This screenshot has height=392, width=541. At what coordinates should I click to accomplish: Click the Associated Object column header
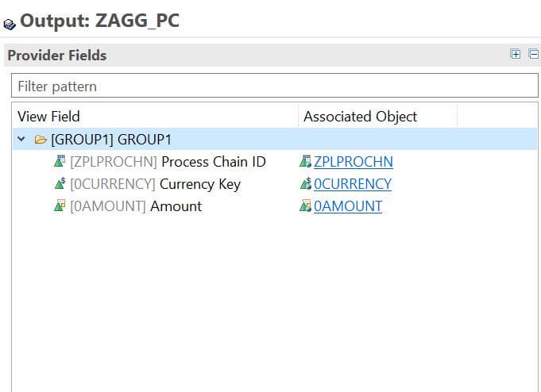point(378,116)
